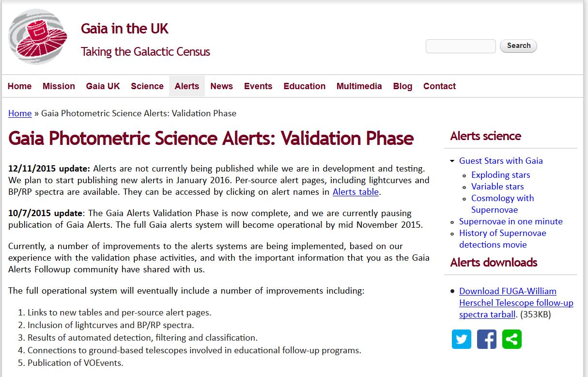Click the Search button
588x377 pixels.
518,46
